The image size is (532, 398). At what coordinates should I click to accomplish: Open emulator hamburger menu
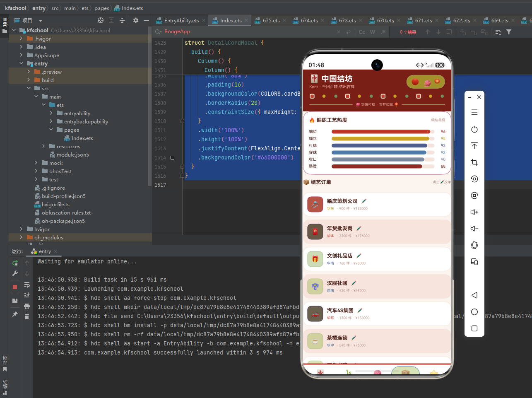(474, 113)
